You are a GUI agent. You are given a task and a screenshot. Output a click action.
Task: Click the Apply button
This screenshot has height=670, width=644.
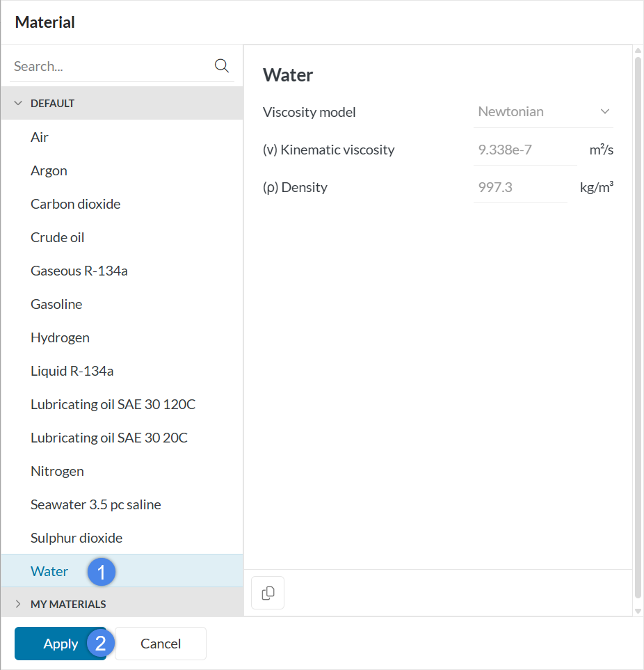tap(60, 644)
